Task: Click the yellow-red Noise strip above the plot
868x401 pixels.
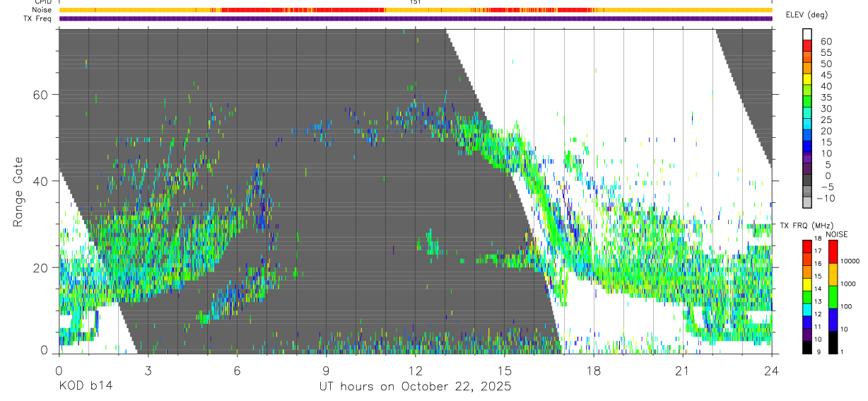Action: tap(416, 10)
